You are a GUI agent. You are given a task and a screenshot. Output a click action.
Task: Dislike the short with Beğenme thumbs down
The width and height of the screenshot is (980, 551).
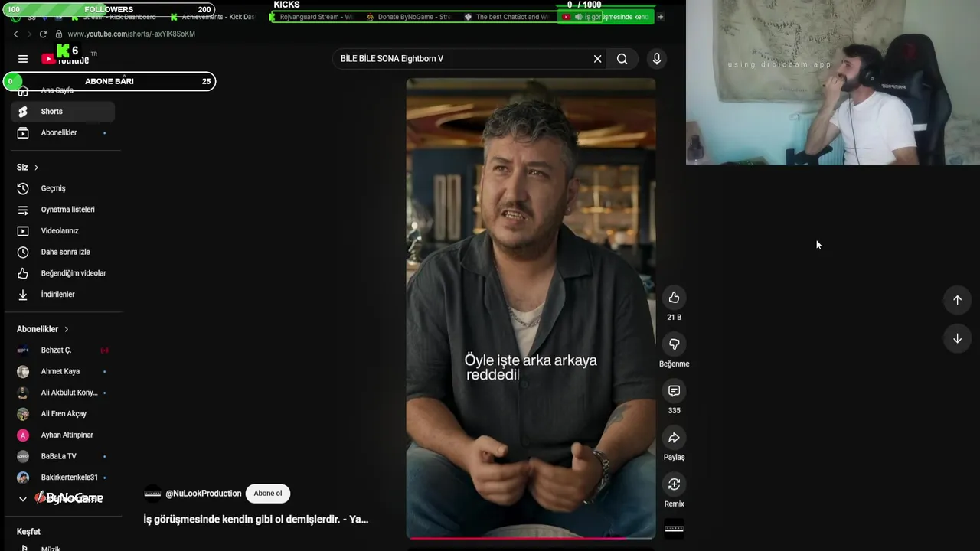click(674, 344)
